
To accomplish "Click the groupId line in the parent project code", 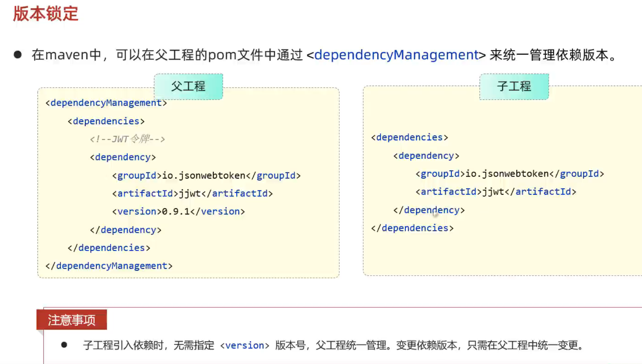I will click(206, 176).
